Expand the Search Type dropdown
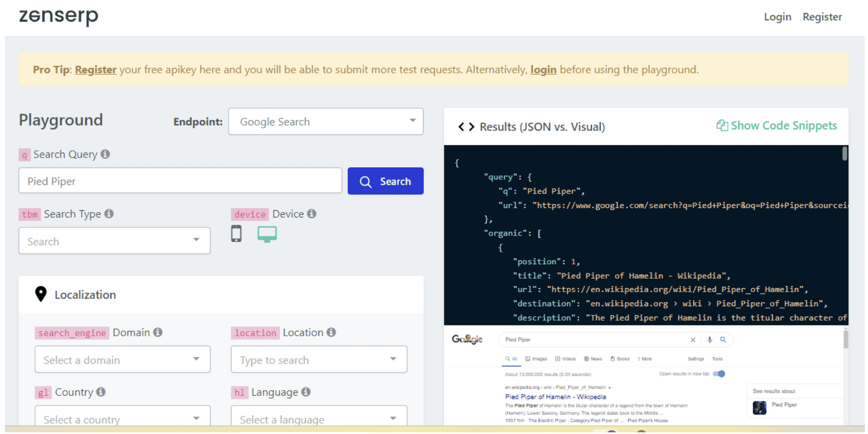 click(114, 241)
